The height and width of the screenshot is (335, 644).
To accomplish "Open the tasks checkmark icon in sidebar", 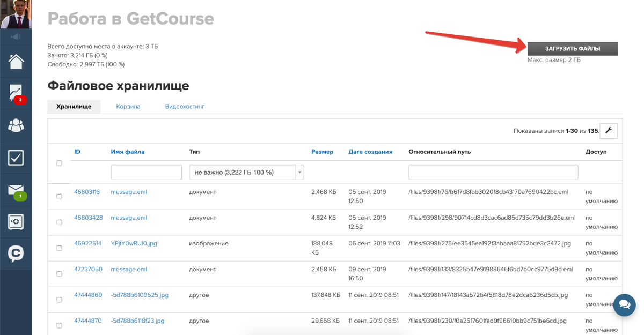I will point(16,158).
